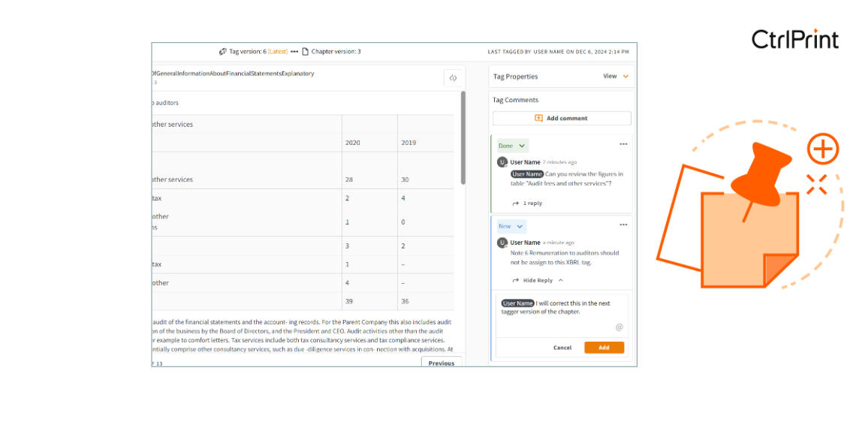Image resolution: width=868 pixels, height=425 pixels.
Task: Open the version ellipsis menu next to Latest
Action: pos(294,52)
